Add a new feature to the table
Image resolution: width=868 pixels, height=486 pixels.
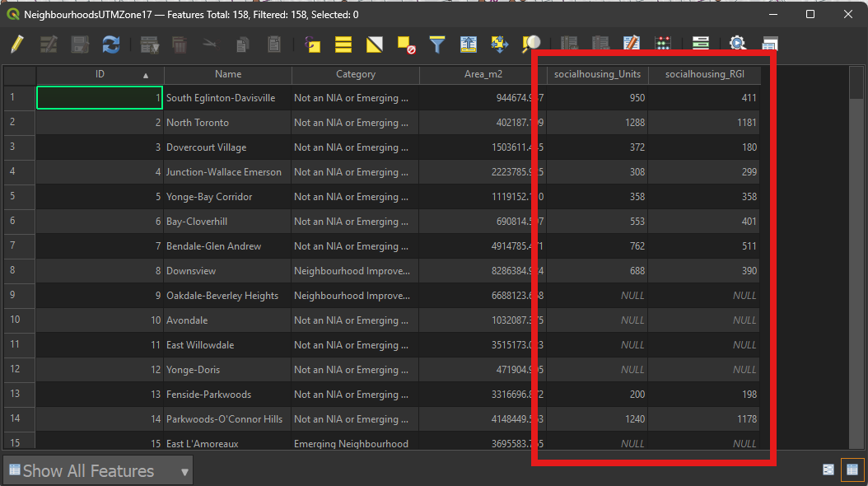tap(149, 44)
